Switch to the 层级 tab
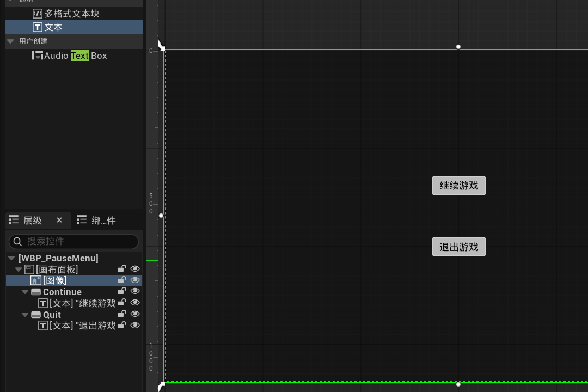 point(33,220)
